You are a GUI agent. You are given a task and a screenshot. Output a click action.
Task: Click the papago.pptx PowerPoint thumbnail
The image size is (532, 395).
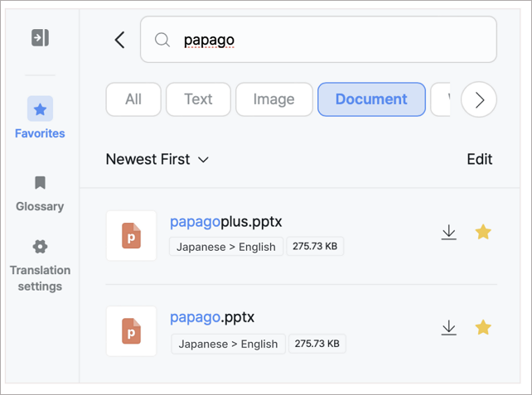[x=131, y=330]
